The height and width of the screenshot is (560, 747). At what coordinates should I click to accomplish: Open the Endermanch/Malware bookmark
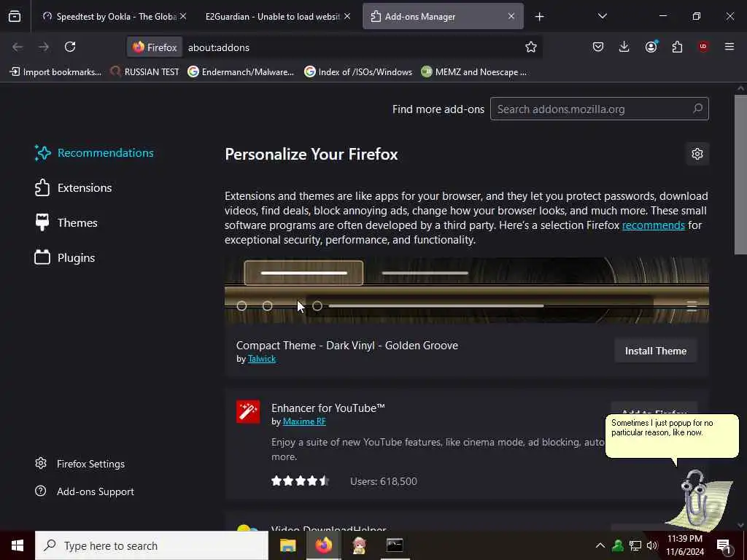coord(241,72)
